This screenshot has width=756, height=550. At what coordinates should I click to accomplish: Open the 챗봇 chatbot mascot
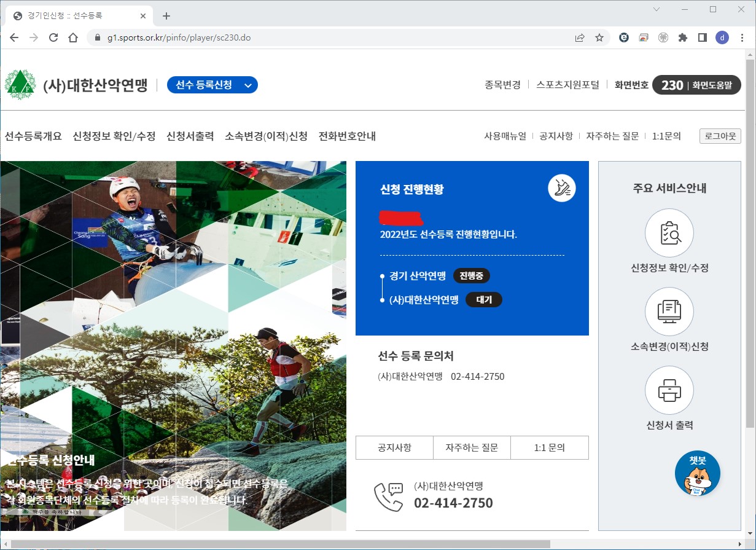coord(698,473)
